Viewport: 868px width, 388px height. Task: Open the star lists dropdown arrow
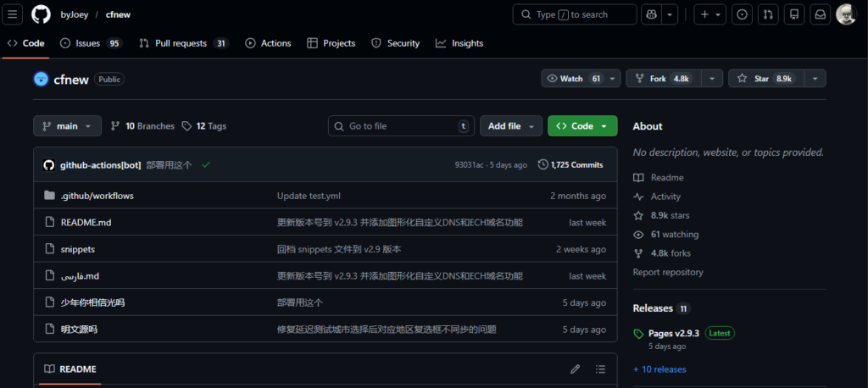815,79
